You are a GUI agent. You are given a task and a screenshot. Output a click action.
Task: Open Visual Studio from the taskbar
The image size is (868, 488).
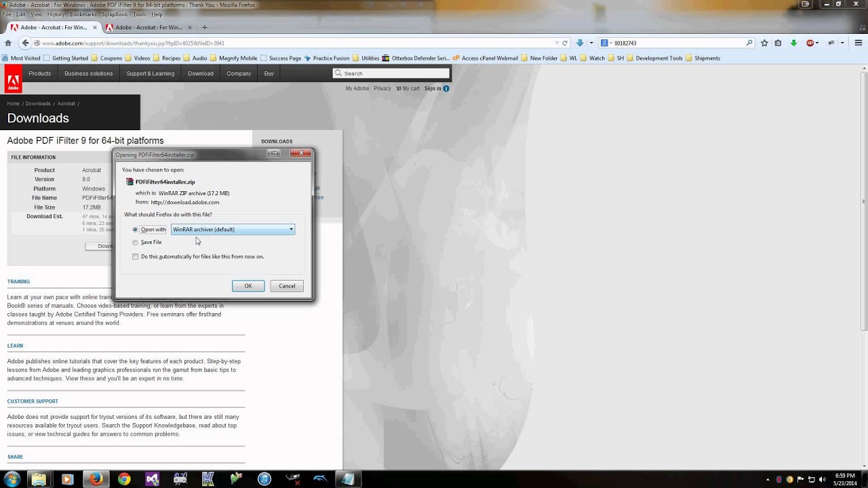tap(152, 479)
